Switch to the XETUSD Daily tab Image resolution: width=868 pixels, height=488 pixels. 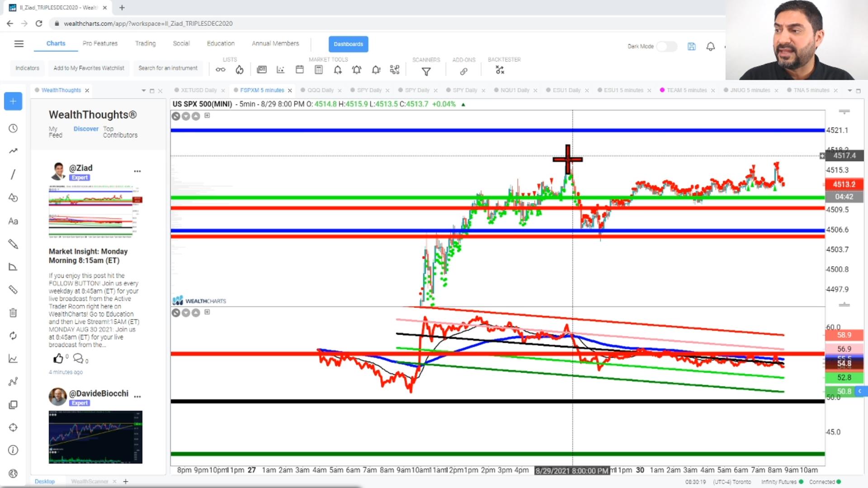pos(199,90)
